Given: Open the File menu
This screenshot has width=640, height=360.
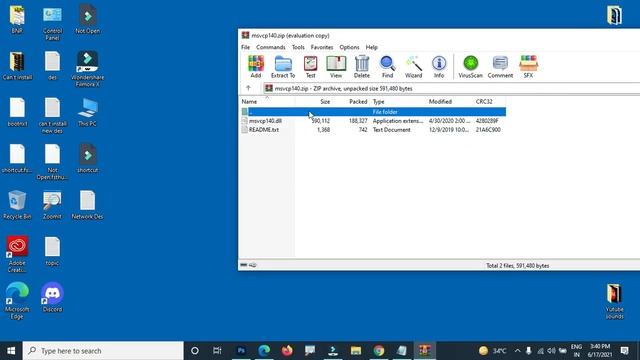Looking at the screenshot, I should click(x=245, y=47).
